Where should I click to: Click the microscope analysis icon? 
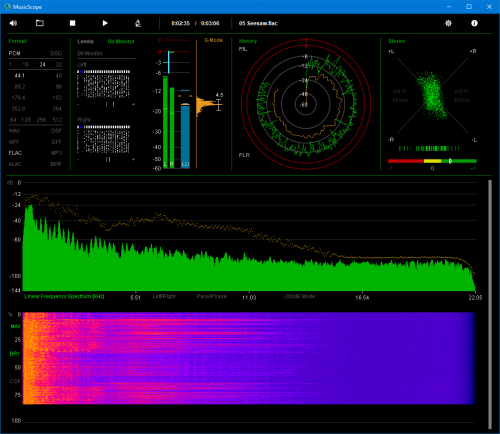click(138, 23)
